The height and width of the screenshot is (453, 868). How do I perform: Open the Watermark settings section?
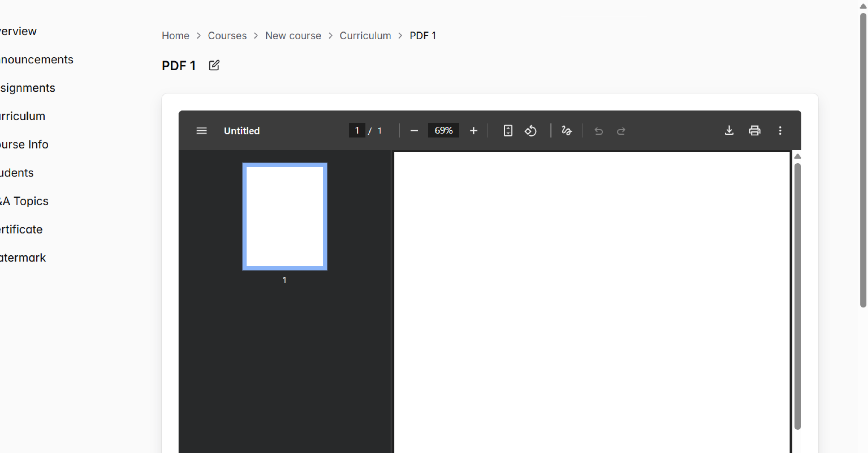(x=23, y=257)
